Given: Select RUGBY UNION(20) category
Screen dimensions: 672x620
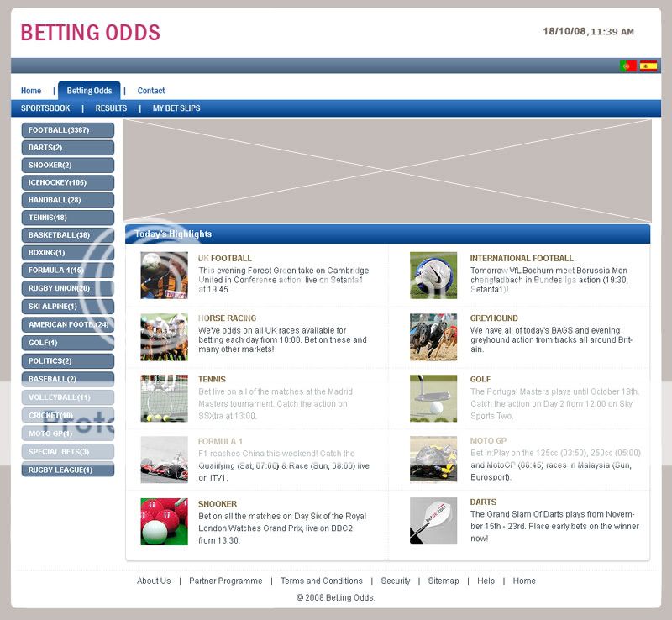Looking at the screenshot, I should pos(68,288).
